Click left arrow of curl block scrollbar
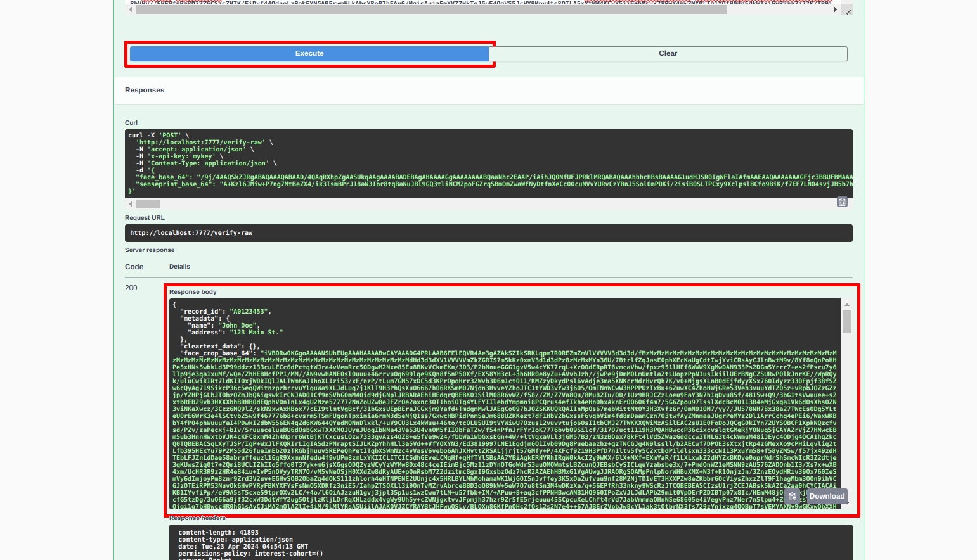977x560 pixels. coord(131,204)
